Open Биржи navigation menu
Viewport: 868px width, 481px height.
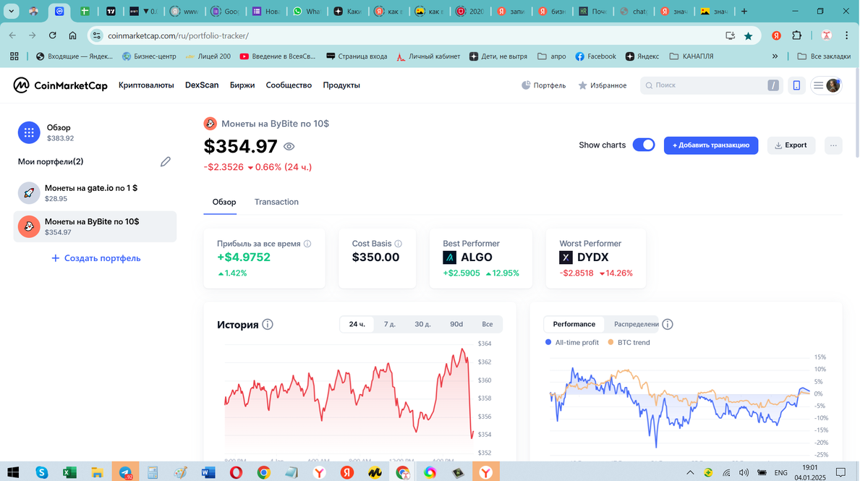pyautogui.click(x=242, y=85)
